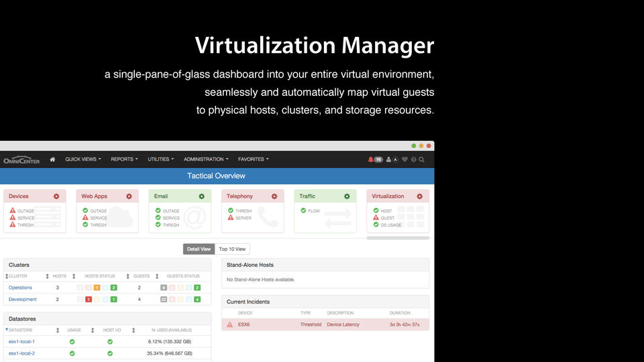Sort clusters by HOSTS column arrow
Screen dimensions: 644x362
click(x=47, y=276)
